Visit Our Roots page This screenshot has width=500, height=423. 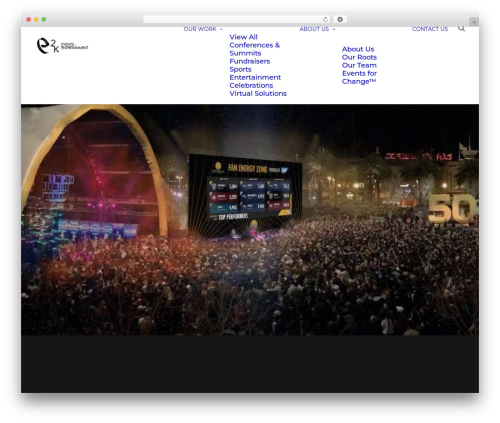359,57
